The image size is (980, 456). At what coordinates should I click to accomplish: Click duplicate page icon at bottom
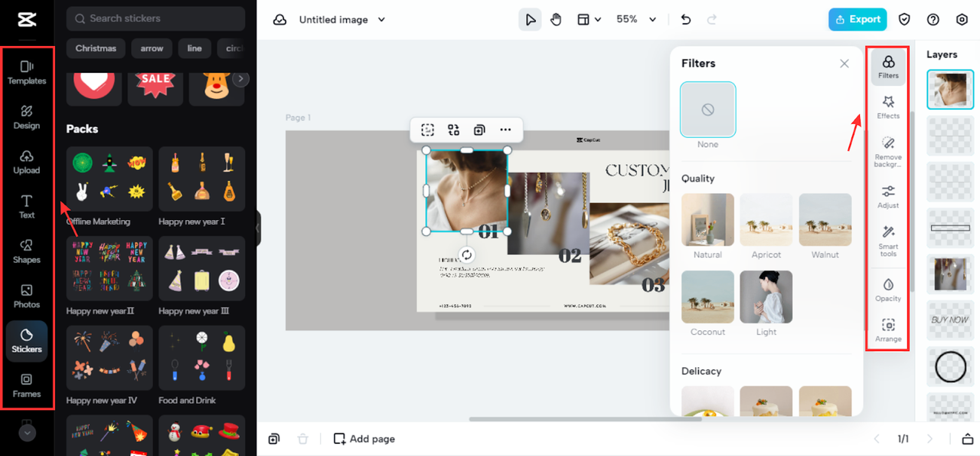[x=274, y=439]
